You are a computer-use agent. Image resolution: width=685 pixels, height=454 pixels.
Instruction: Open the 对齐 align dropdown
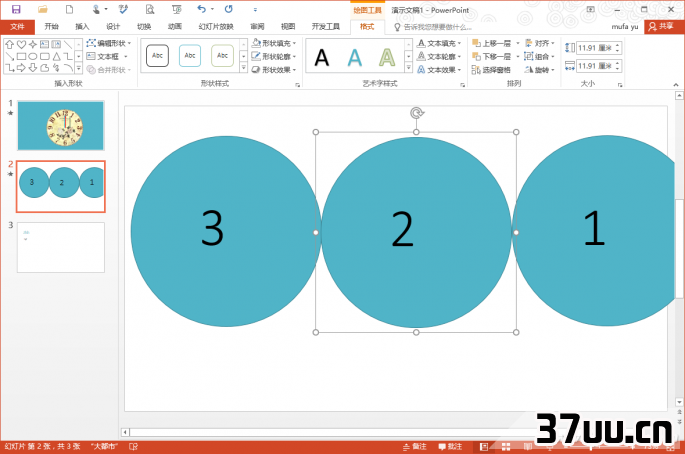tap(540, 43)
